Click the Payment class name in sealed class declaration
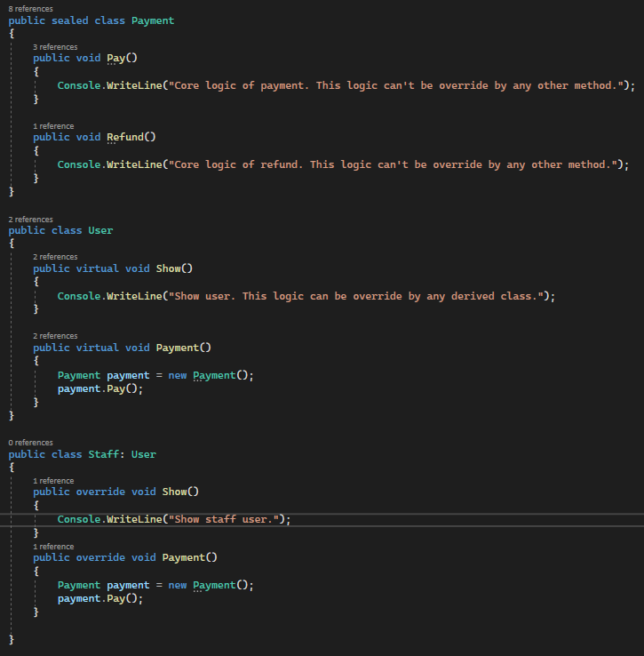The width and height of the screenshot is (644, 656). [x=153, y=20]
